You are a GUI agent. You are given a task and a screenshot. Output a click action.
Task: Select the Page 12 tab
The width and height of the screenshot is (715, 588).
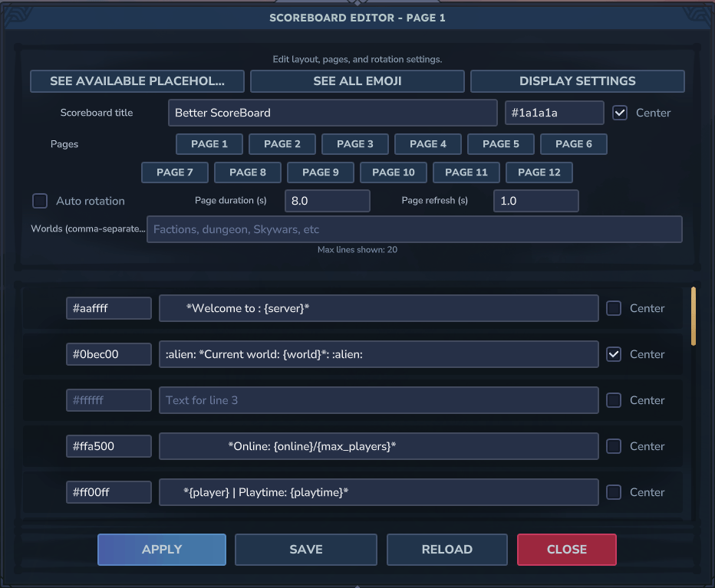pyautogui.click(x=539, y=172)
